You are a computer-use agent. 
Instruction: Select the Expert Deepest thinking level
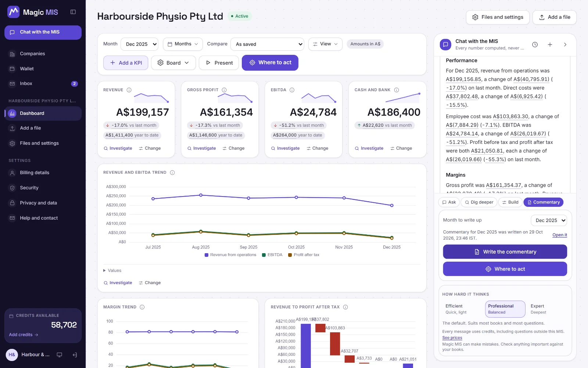click(547, 309)
